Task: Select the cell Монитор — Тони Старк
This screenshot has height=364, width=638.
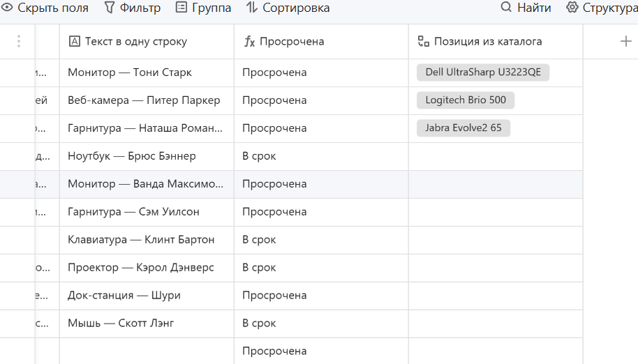Action: 147,73
